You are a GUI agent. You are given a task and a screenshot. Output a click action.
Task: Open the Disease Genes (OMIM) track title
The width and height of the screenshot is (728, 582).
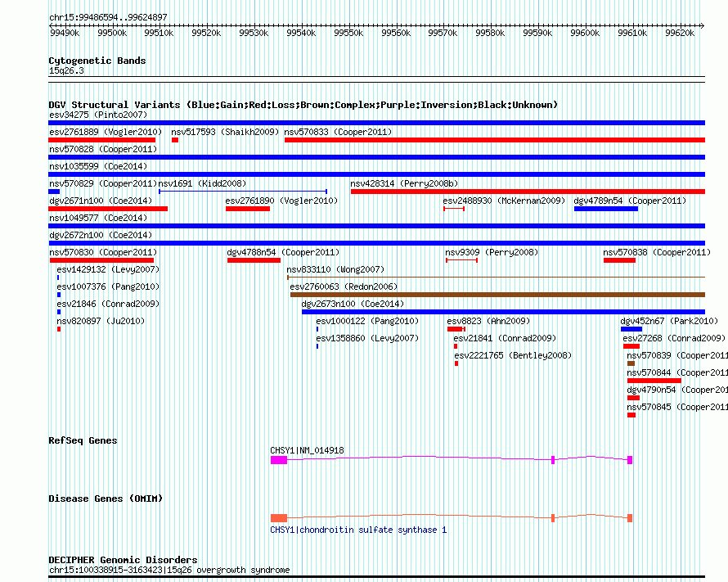(x=106, y=499)
